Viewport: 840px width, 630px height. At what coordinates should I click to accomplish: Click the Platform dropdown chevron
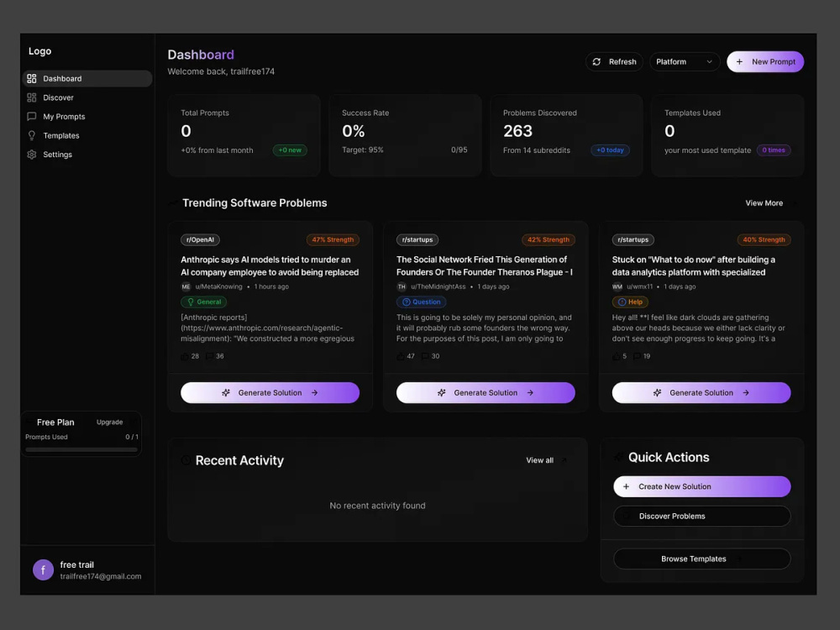pos(709,61)
